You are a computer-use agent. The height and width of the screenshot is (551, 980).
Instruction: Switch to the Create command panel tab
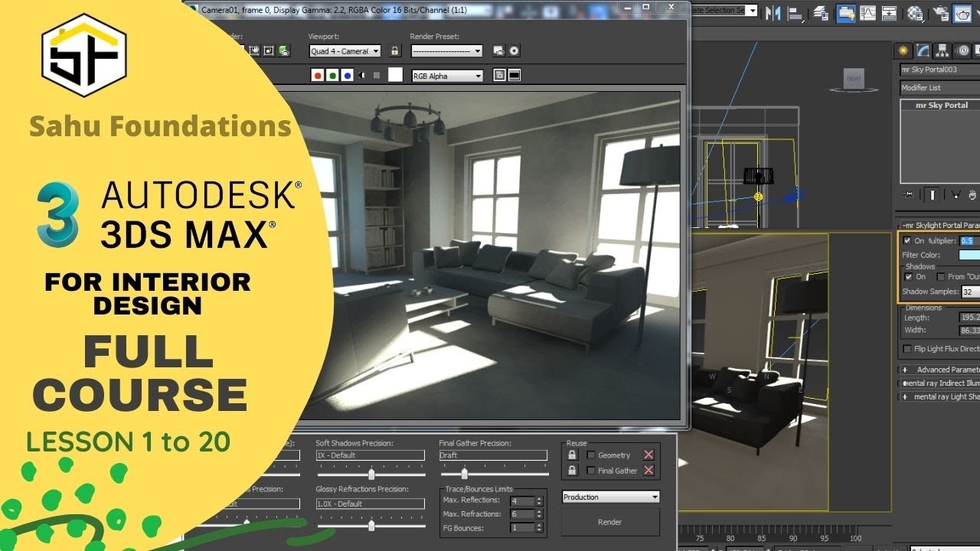[x=903, y=51]
